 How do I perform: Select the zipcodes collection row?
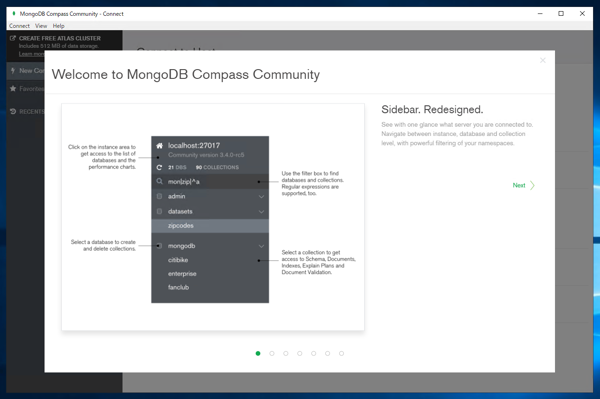(x=210, y=226)
